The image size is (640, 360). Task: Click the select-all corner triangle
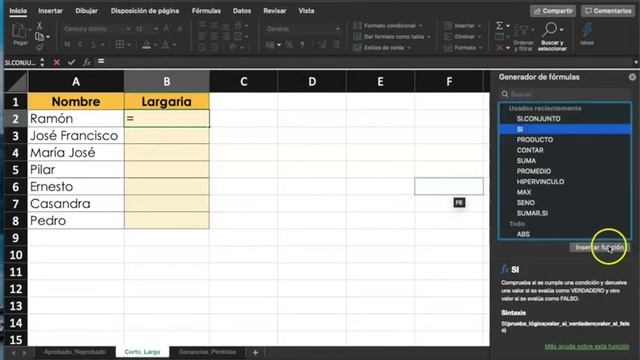pyautogui.click(x=16, y=81)
